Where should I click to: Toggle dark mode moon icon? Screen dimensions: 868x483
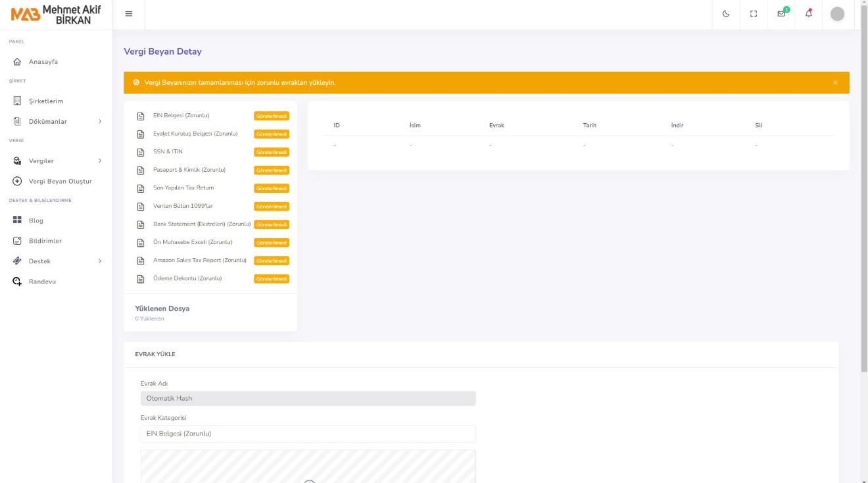[726, 14]
